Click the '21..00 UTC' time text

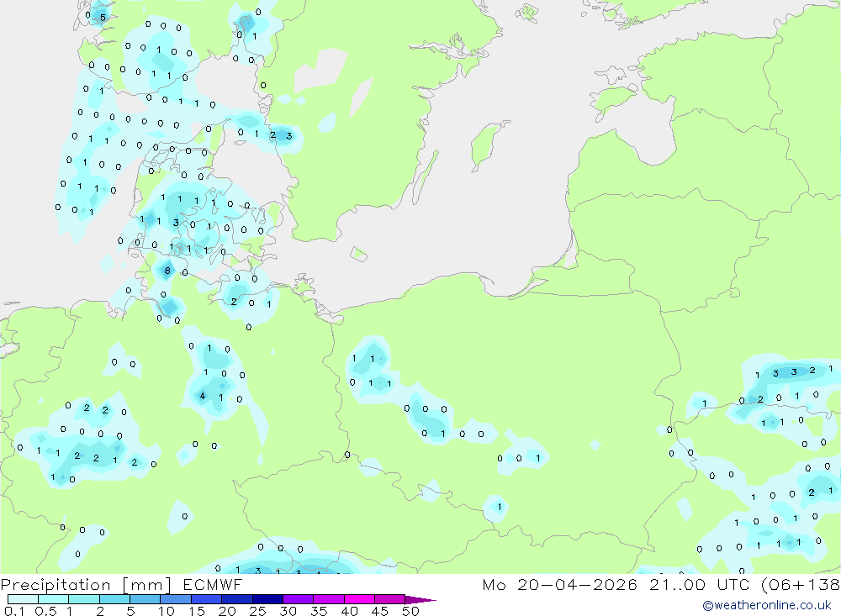[x=701, y=585]
